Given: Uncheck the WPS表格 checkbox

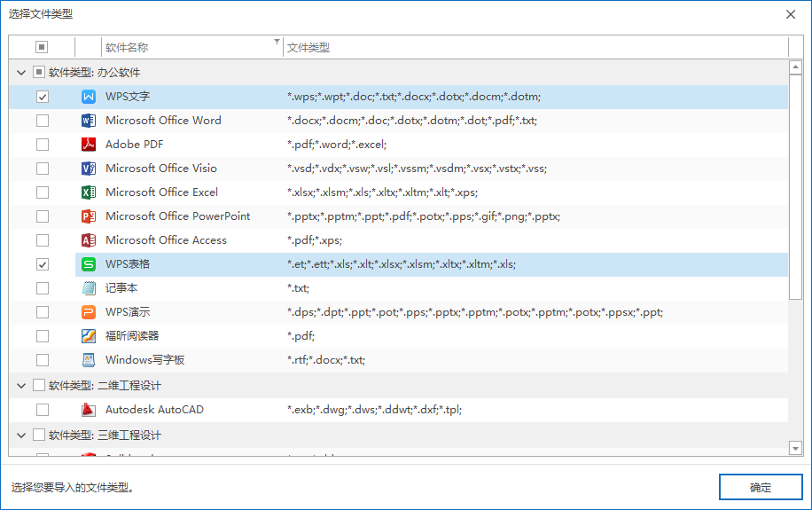Looking at the screenshot, I should (x=43, y=264).
